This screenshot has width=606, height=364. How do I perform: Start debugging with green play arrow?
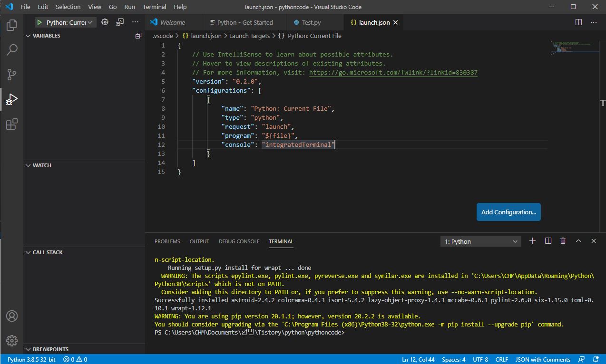tap(39, 22)
